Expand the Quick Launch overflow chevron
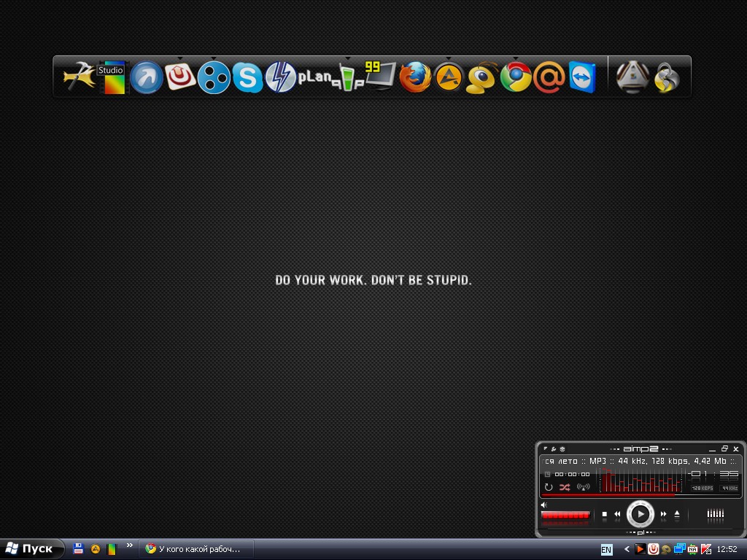This screenshot has width=747, height=560. tap(130, 545)
